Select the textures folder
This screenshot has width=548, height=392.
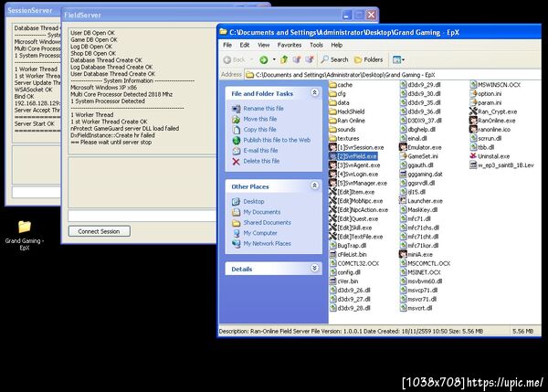click(x=344, y=139)
